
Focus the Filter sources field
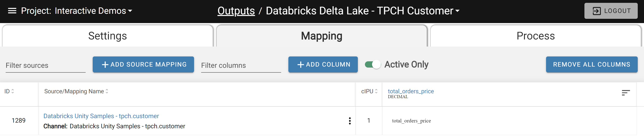click(45, 65)
